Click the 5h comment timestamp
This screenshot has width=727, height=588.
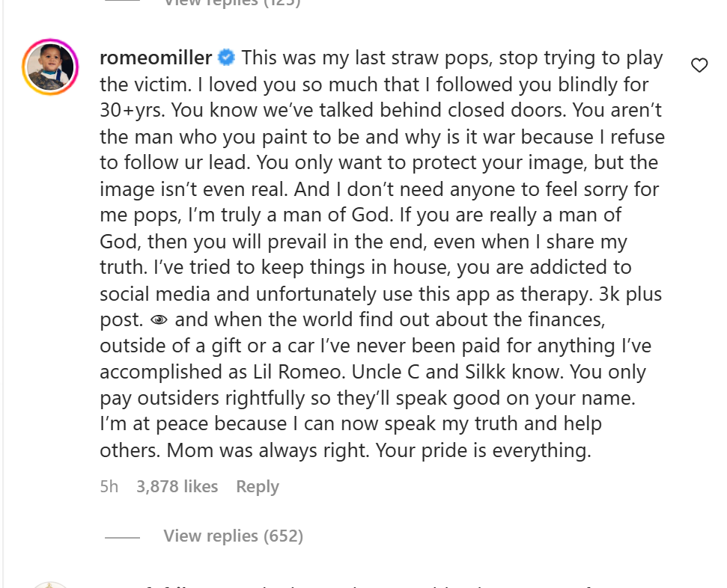(x=109, y=486)
